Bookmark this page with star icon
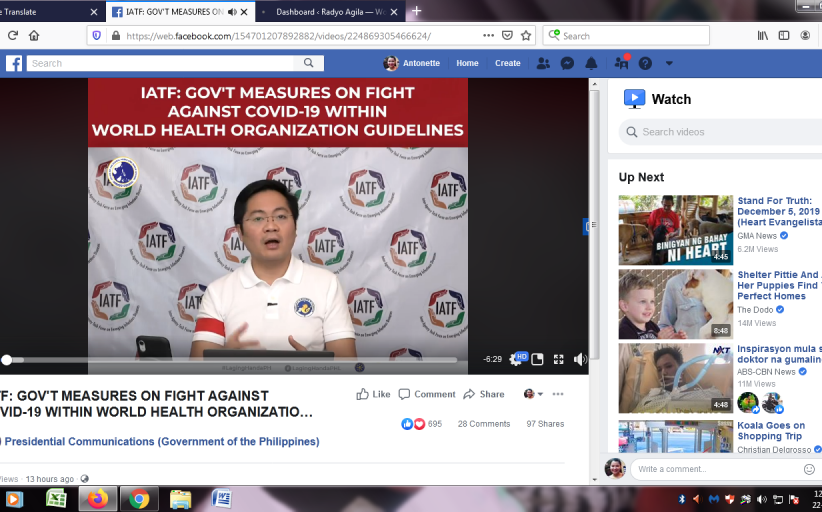The height and width of the screenshot is (512, 822). (525, 35)
